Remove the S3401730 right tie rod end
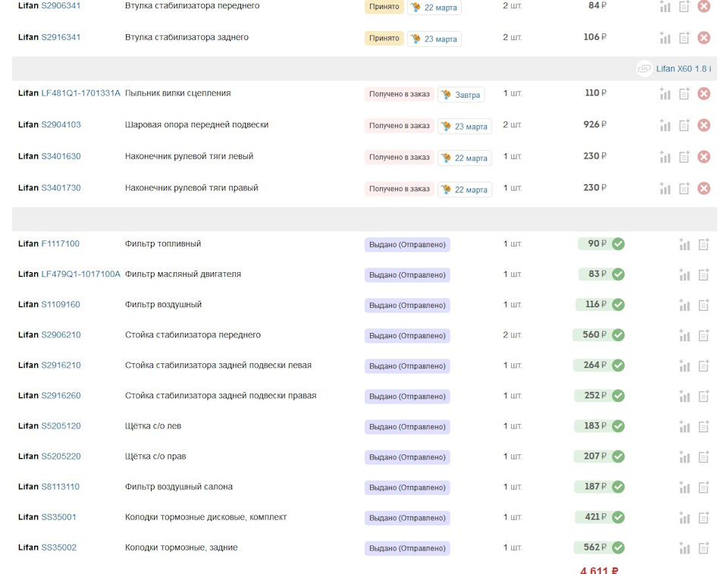Viewport: 728px width, 574px height. [704, 189]
